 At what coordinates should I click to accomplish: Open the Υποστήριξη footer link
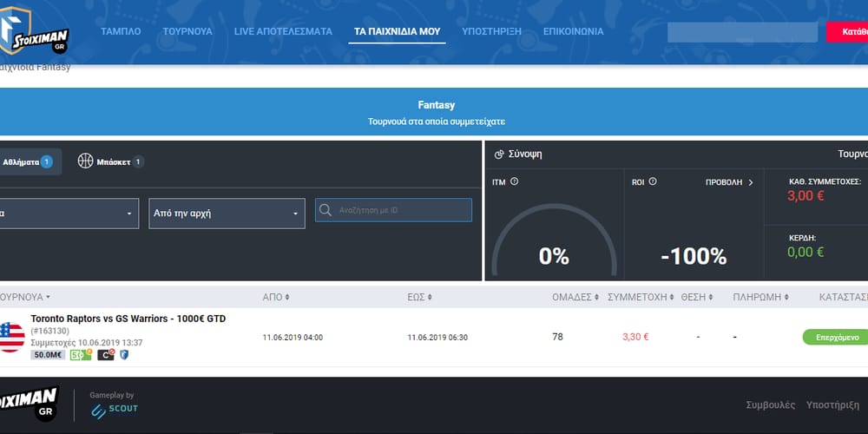pos(832,405)
